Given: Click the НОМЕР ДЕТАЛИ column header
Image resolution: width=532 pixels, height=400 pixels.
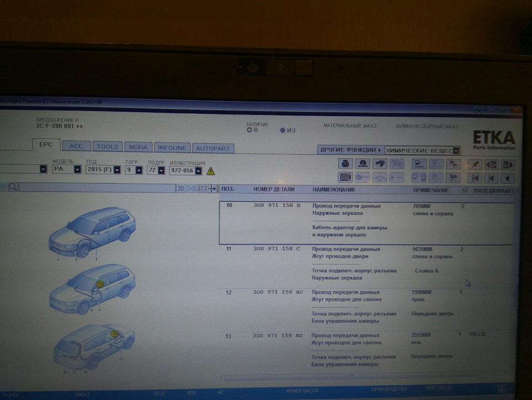Looking at the screenshot, I should pyautogui.click(x=274, y=190).
